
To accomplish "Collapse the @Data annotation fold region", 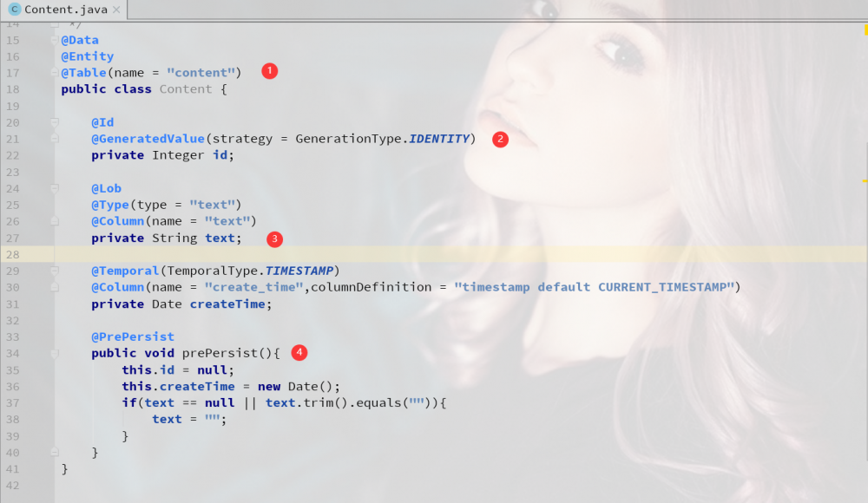I will pyautogui.click(x=54, y=40).
